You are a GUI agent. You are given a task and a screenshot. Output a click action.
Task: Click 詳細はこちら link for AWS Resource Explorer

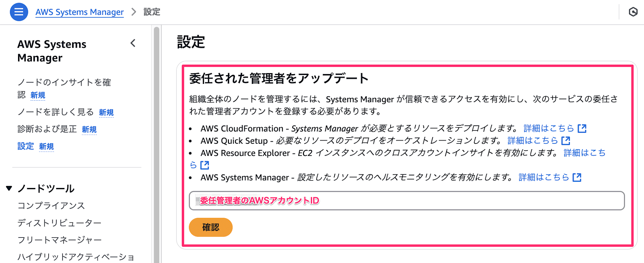pos(584,153)
